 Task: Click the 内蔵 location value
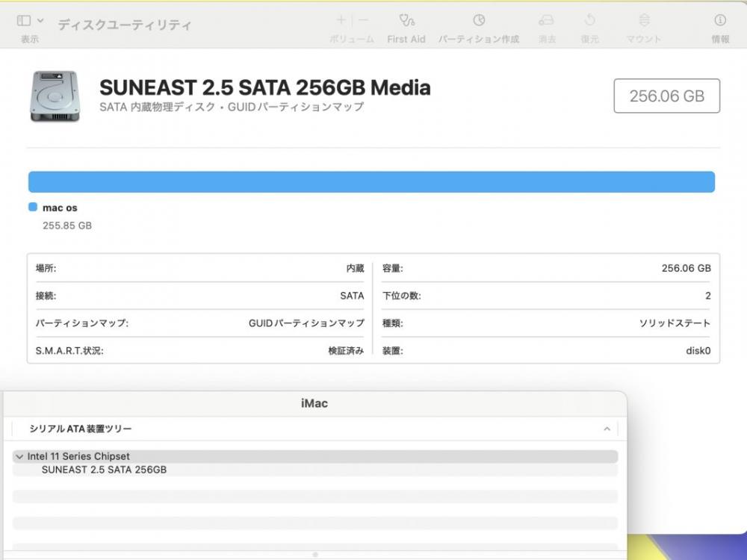(x=356, y=268)
